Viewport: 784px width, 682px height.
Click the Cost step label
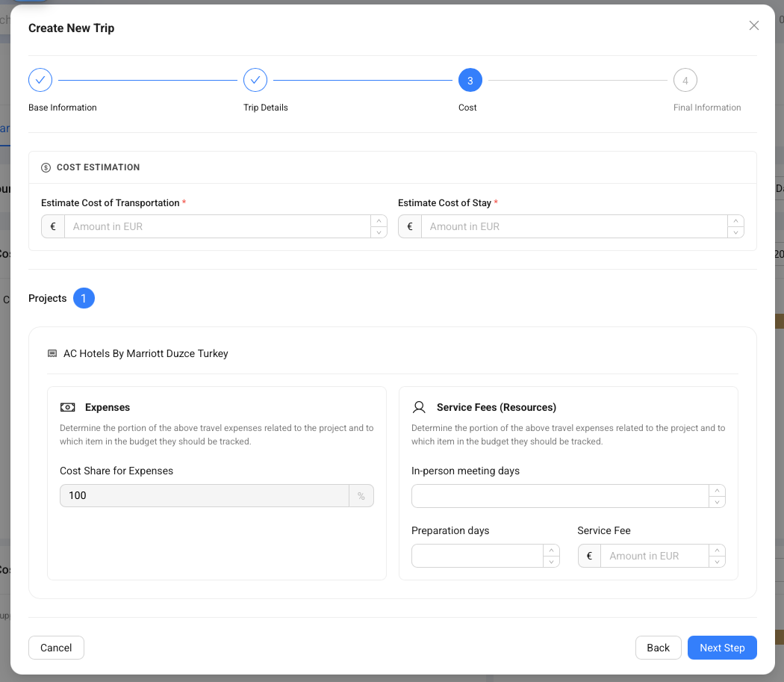[x=467, y=108]
